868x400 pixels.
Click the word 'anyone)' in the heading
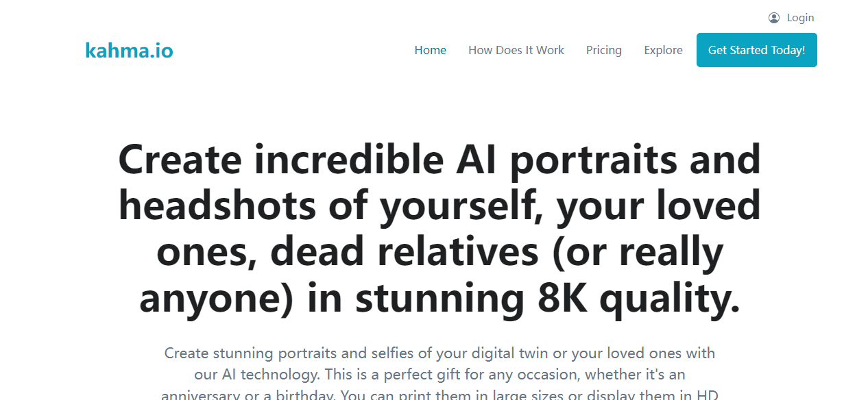coord(217,300)
